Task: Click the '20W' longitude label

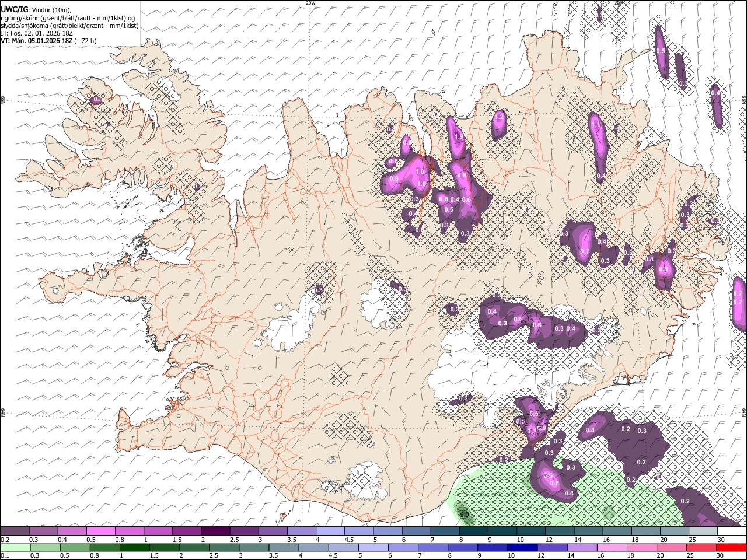Action: 310,3
